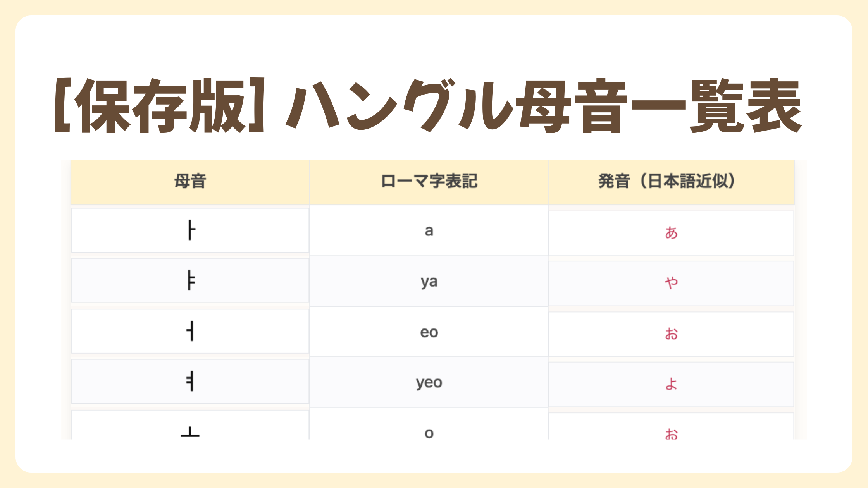Click the ㅑ vowel cell
The width and height of the screenshot is (868, 488).
pos(190,281)
